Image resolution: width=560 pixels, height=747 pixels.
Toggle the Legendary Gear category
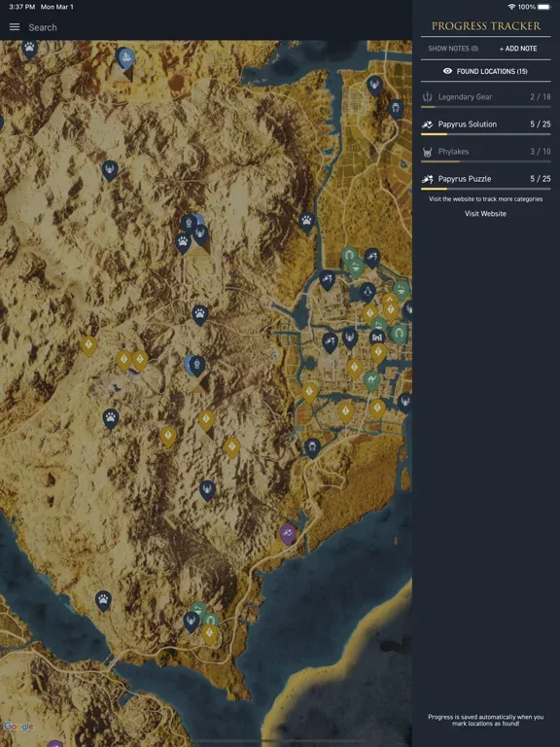click(x=486, y=96)
